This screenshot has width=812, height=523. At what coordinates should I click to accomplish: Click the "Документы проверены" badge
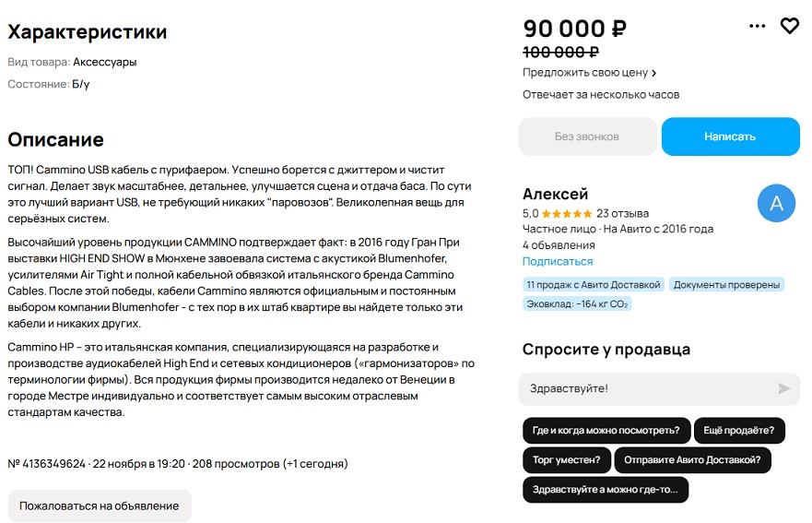pos(727,284)
